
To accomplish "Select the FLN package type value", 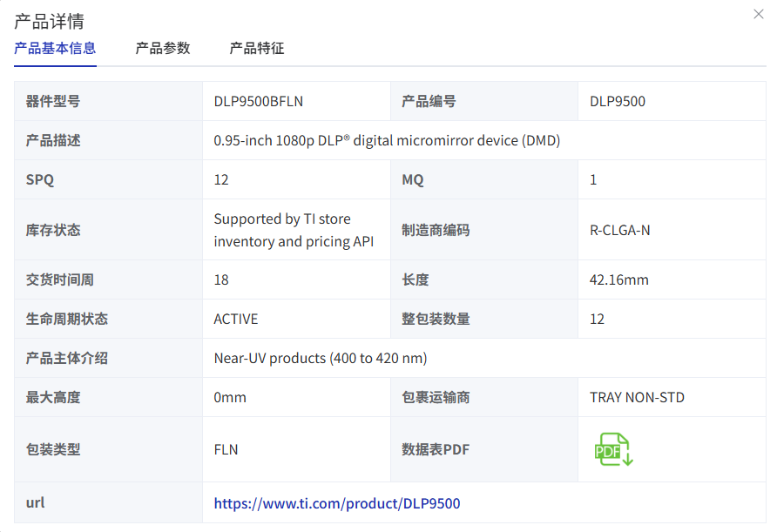I will (x=226, y=449).
